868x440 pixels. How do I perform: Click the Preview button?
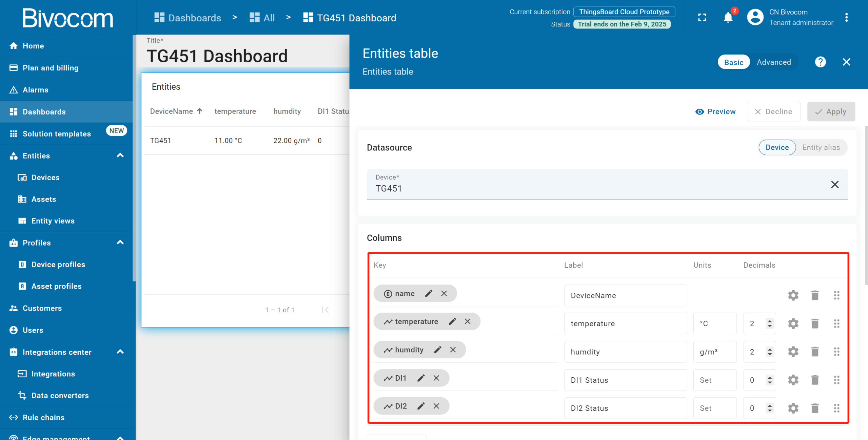pos(715,111)
